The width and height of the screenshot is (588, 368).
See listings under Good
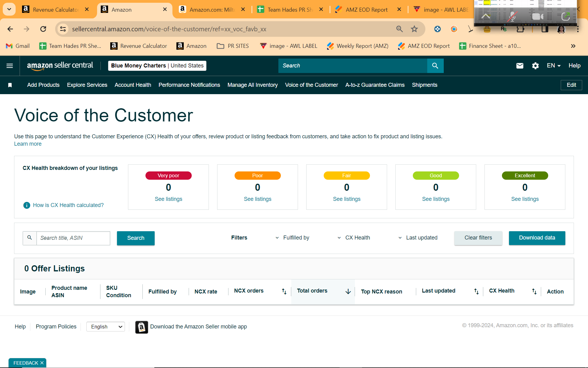point(436,199)
